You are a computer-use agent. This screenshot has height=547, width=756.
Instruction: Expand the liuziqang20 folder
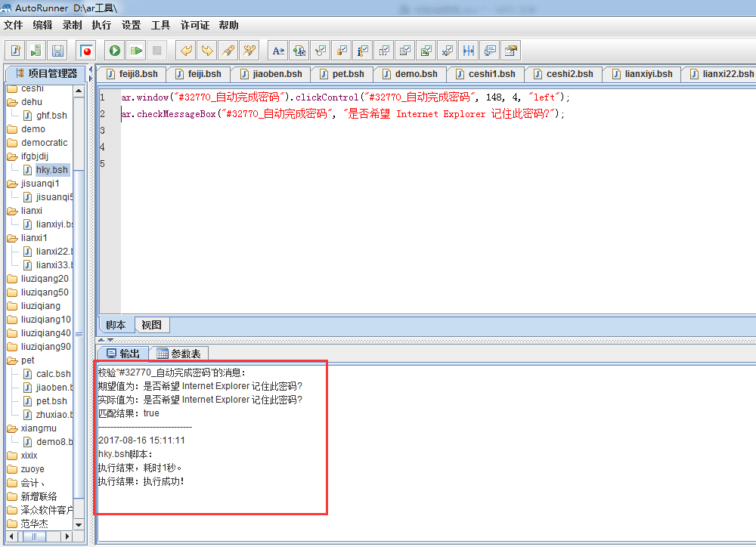12,279
